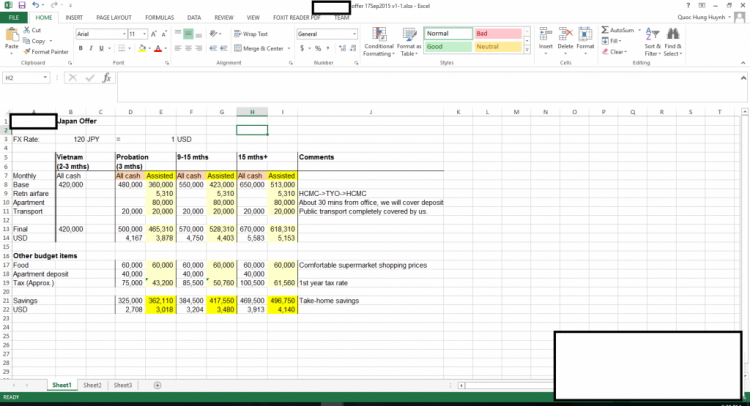The width and height of the screenshot is (750, 406).
Task: Expand the cell Styles gallery
Action: point(527,50)
